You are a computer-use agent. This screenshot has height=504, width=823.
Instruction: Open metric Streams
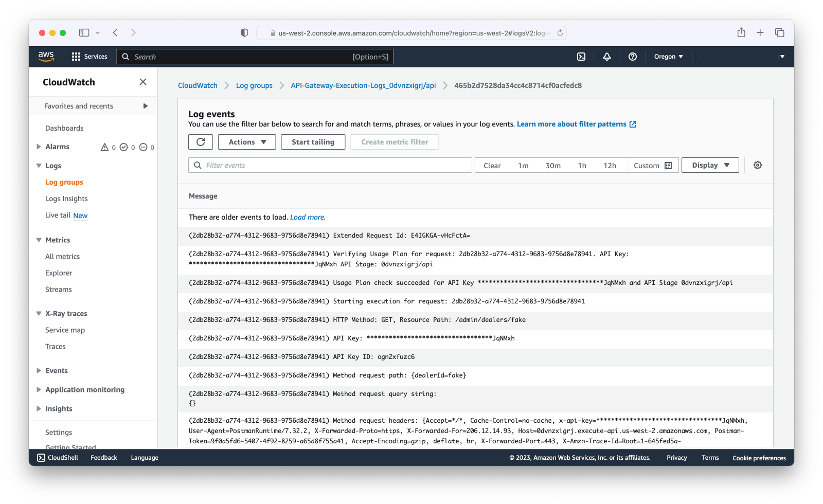pos(59,290)
